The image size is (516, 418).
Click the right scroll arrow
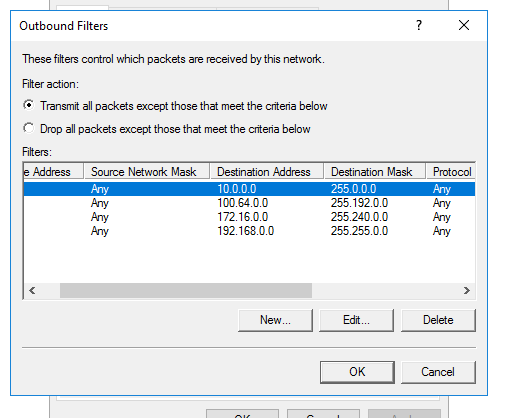tap(467, 290)
